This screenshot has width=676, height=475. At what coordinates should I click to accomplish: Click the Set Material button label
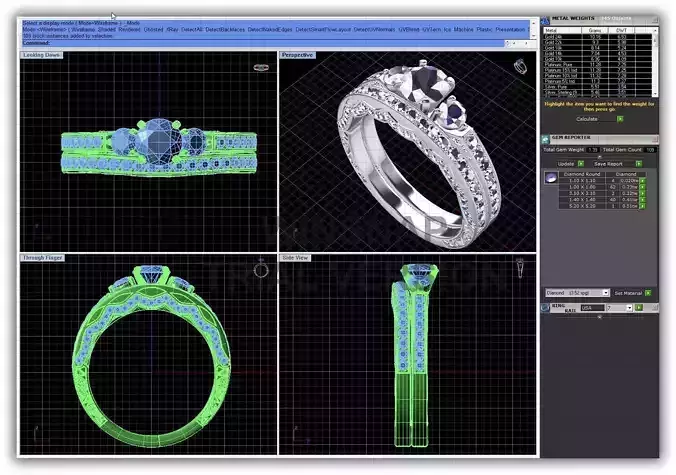coord(628,293)
